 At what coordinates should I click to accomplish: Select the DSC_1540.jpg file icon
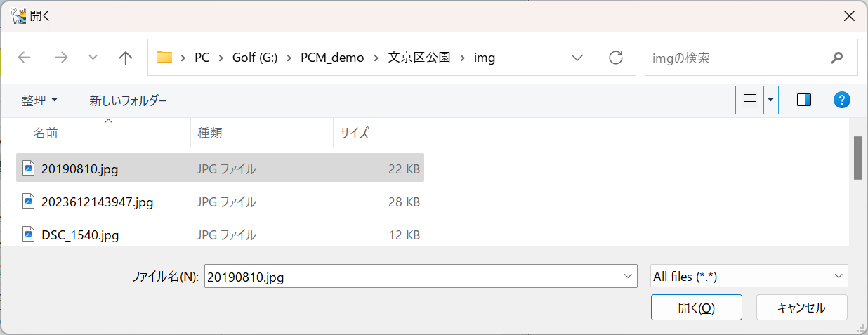[x=28, y=235]
